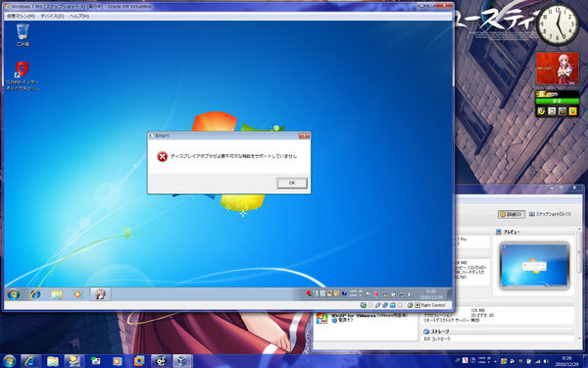Open Internet Explorer on host taskbar
This screenshot has width=588, height=368.
[x=30, y=361]
